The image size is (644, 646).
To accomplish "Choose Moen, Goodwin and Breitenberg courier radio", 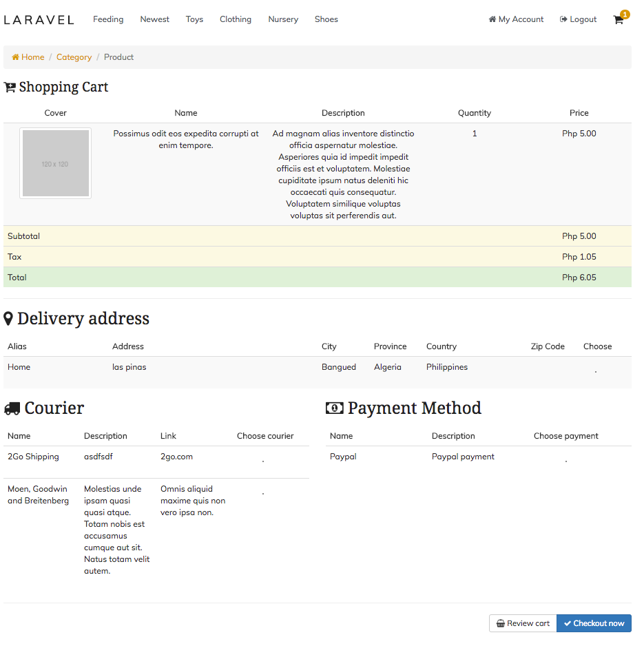I will coord(263,494).
